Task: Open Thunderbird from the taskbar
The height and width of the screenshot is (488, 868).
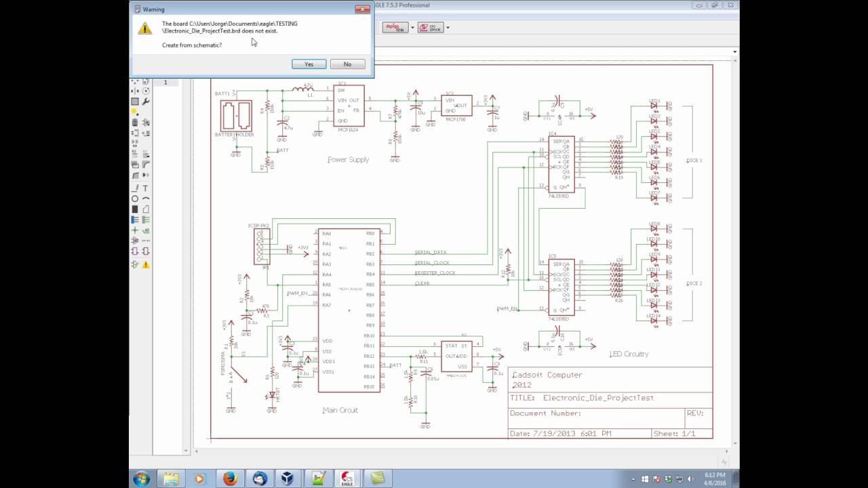Action: [x=260, y=479]
